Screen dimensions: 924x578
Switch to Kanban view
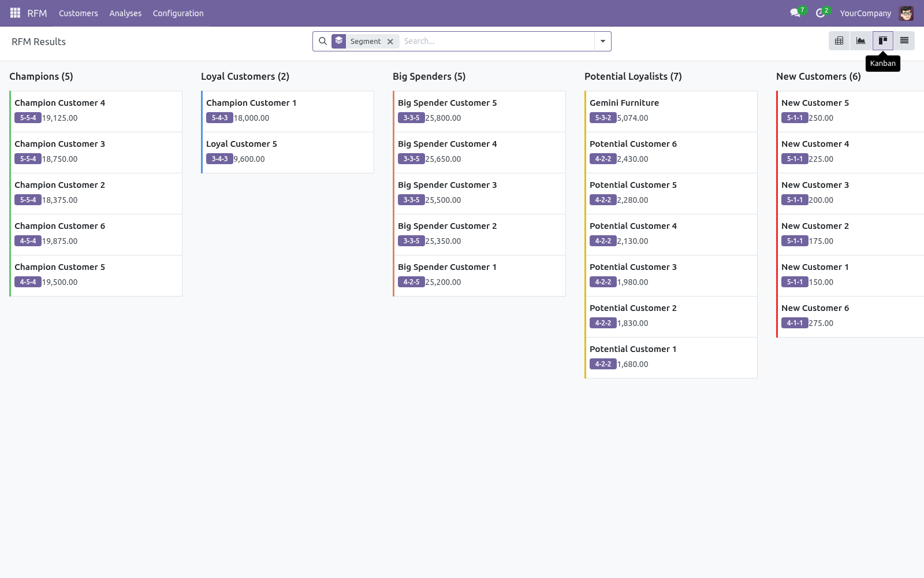883,40
